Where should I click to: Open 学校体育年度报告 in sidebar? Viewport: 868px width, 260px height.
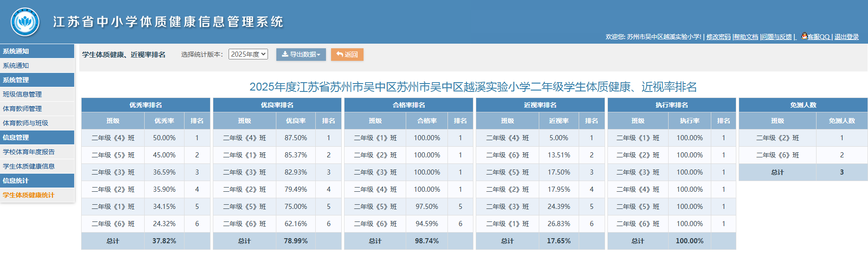[x=29, y=152]
